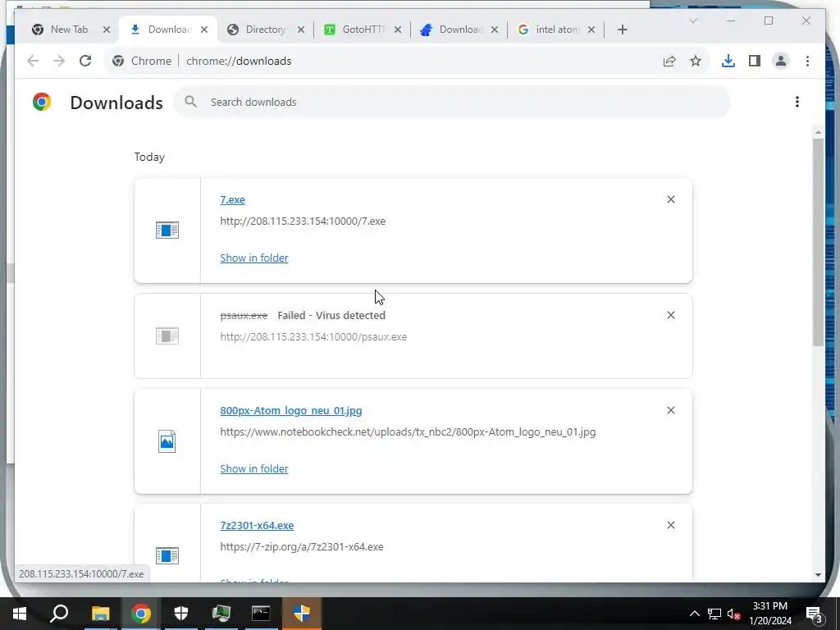This screenshot has width=840, height=630.
Task: Click the scrollbar down arrow
Action: tap(818, 575)
